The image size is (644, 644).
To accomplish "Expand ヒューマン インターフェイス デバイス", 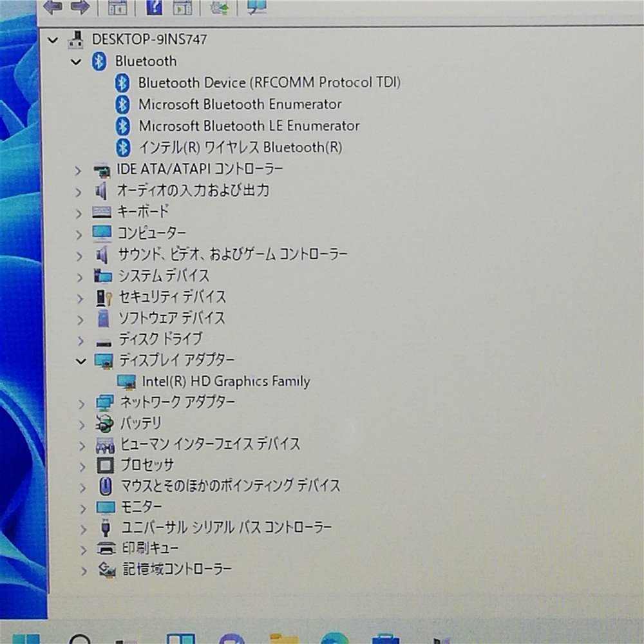I will tap(82, 446).
